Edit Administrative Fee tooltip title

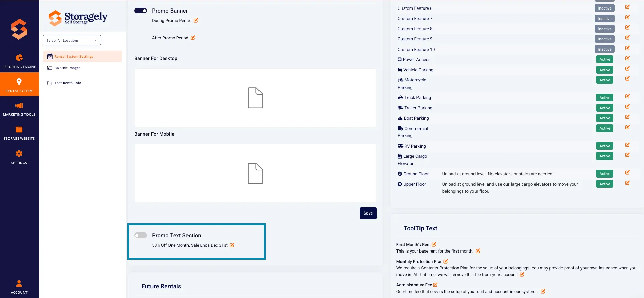click(435, 285)
